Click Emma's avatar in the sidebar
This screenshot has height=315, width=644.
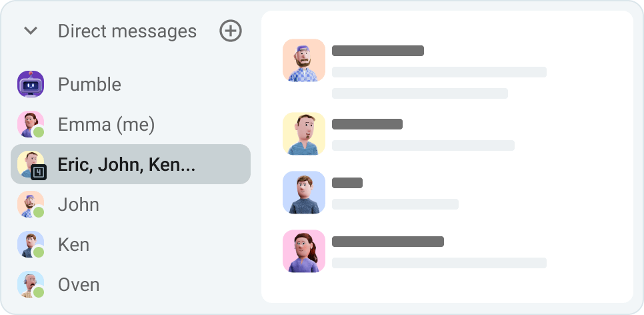tap(31, 124)
